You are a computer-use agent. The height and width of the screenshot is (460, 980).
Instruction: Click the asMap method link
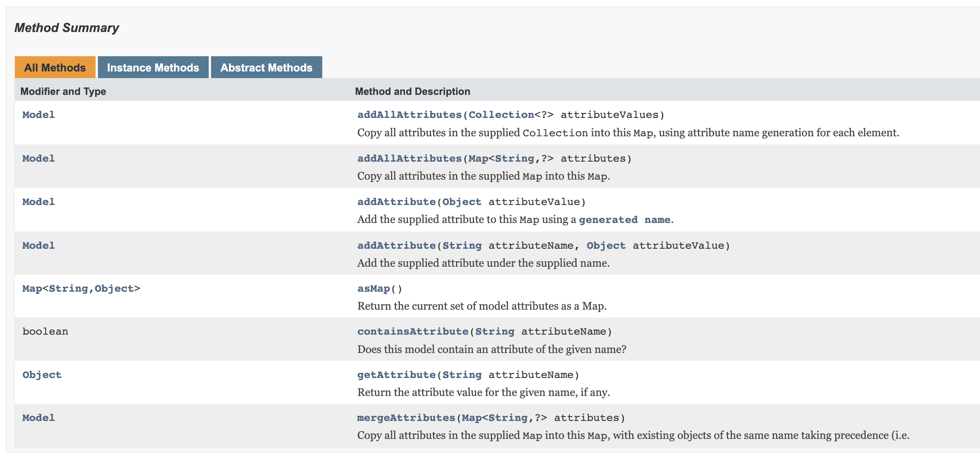[373, 289]
